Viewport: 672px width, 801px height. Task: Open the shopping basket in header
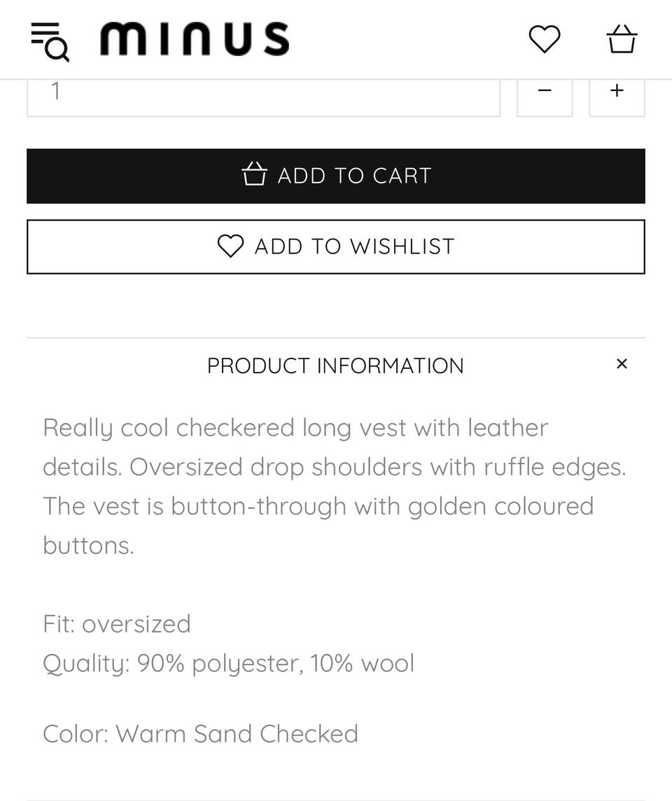point(622,39)
